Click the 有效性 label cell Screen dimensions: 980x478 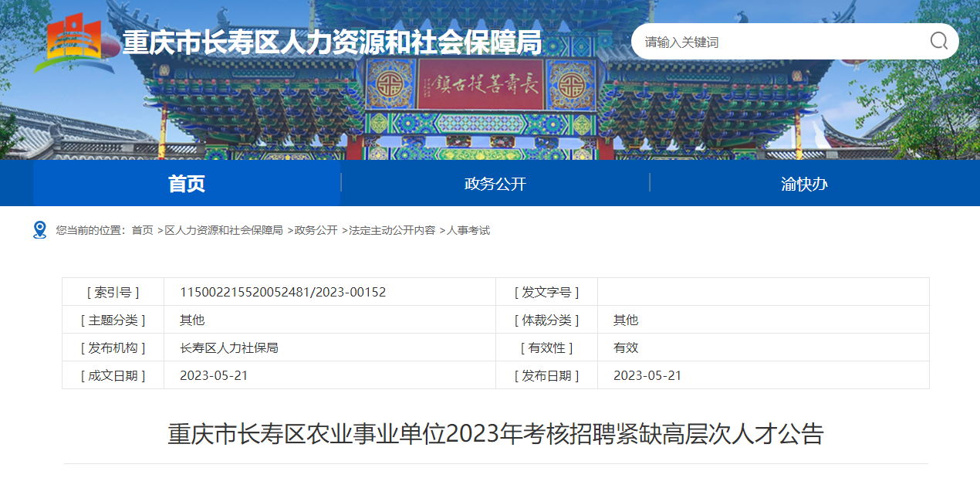(546, 347)
